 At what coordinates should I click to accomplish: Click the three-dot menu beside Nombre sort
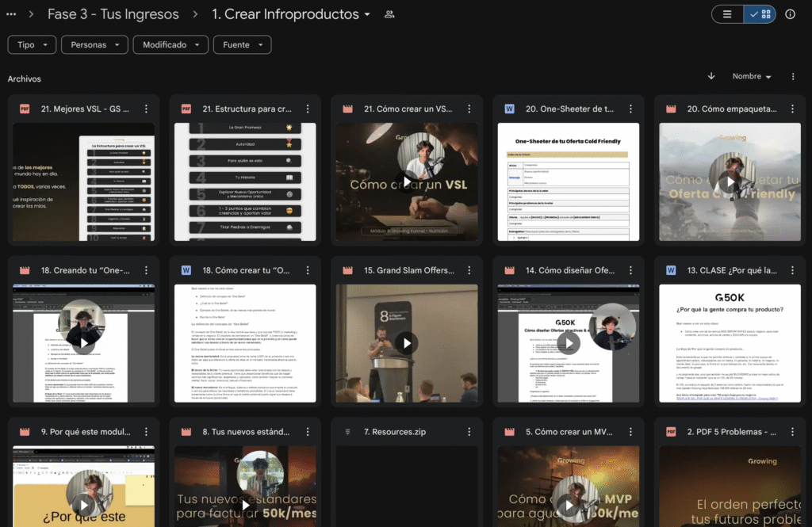(x=793, y=76)
